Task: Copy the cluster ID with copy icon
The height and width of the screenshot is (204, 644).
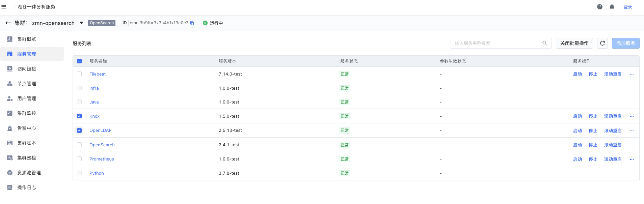Action: tap(192, 23)
